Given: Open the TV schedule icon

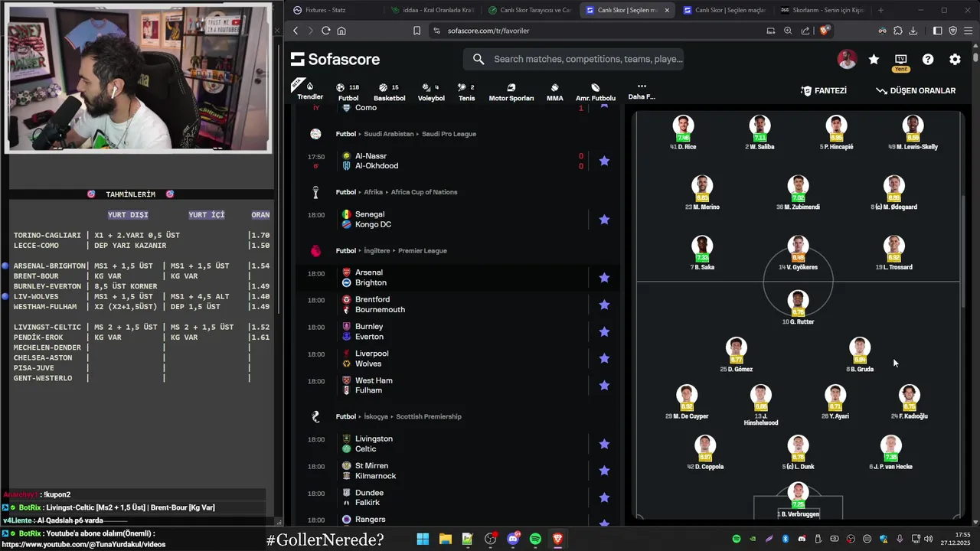Looking at the screenshot, I should pyautogui.click(x=901, y=59).
